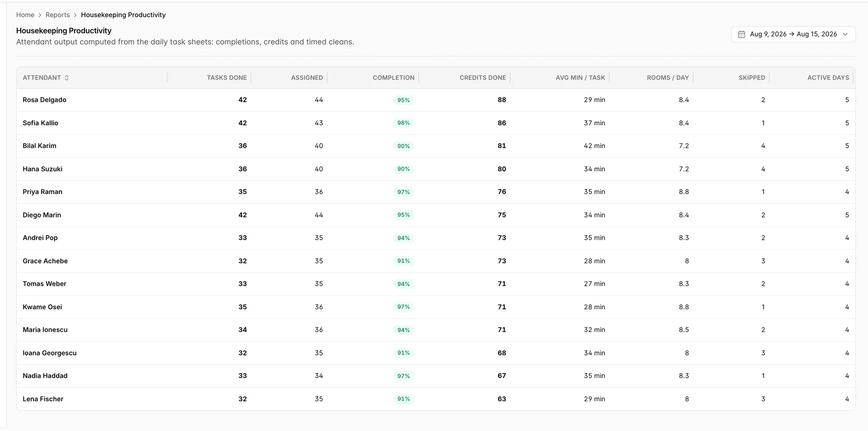Click Maria Ionescu's 94% completion badge
The height and width of the screenshot is (431, 868).
(404, 330)
